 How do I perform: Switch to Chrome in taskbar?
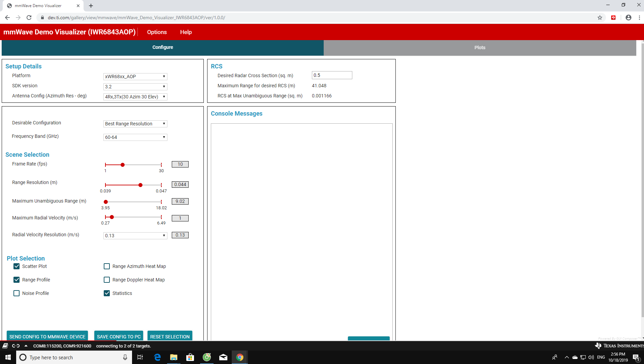(x=240, y=357)
